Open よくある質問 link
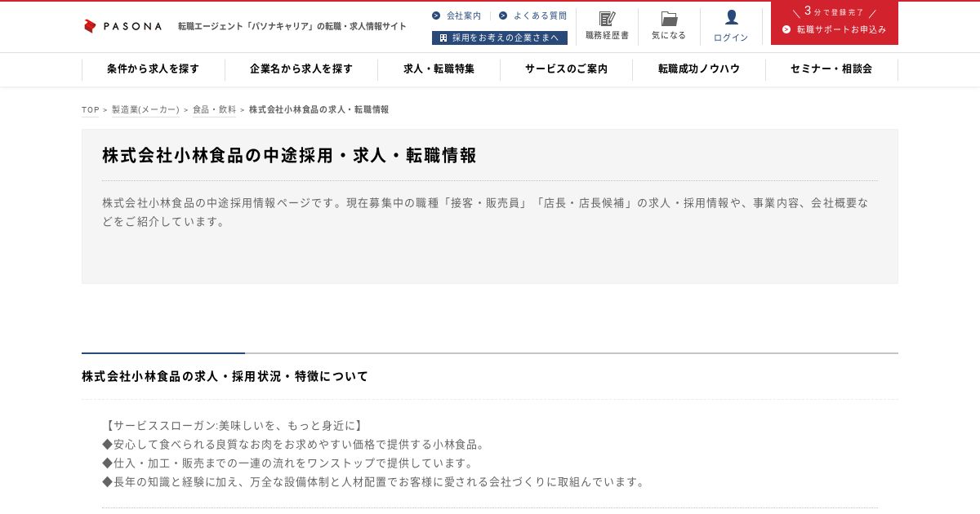 pyautogui.click(x=540, y=16)
